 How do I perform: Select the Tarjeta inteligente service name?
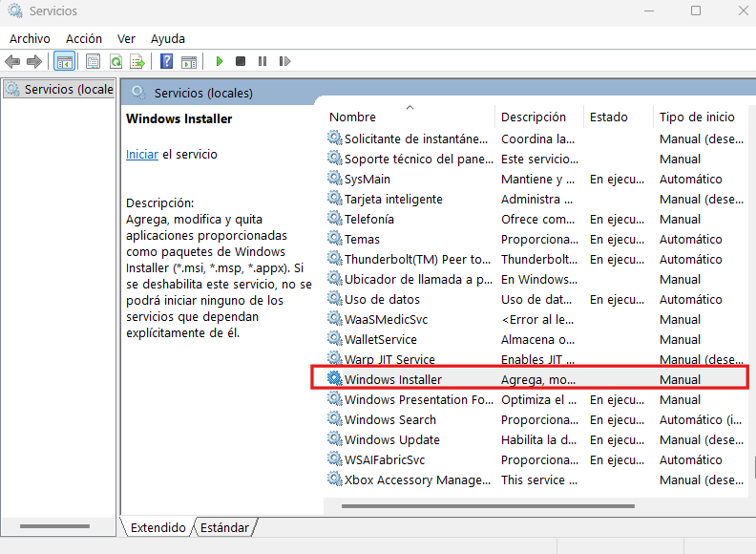(393, 200)
